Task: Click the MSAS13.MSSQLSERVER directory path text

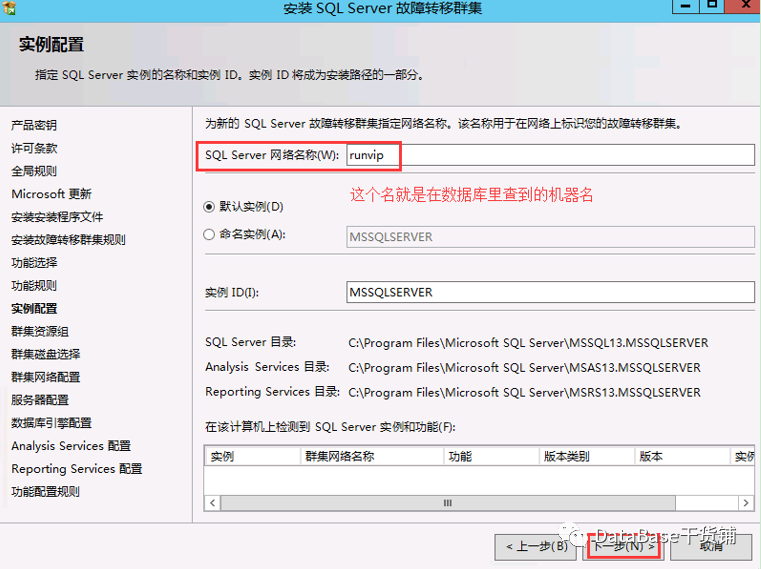Action: pyautogui.click(x=524, y=368)
